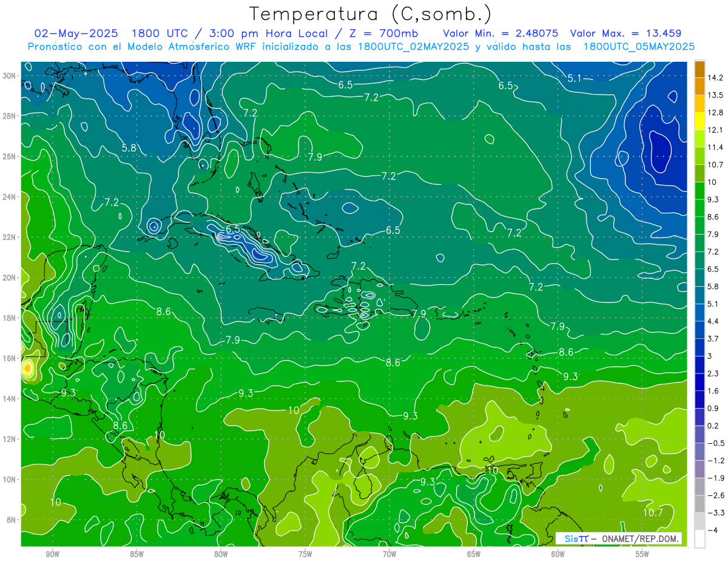The height and width of the screenshot is (562, 728).
Task: Click the pressure level text "Z = 700mb"
Action: [384, 33]
